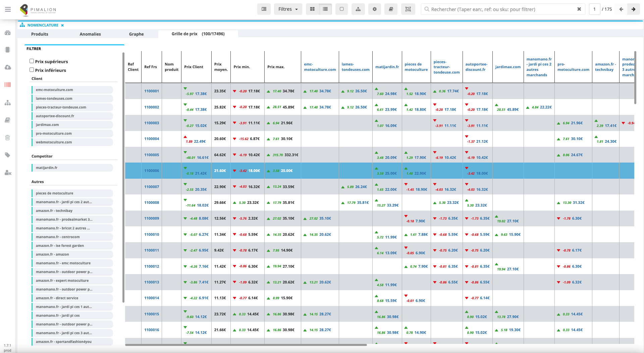Click the page number input
644x353 pixels.
tap(594, 9)
